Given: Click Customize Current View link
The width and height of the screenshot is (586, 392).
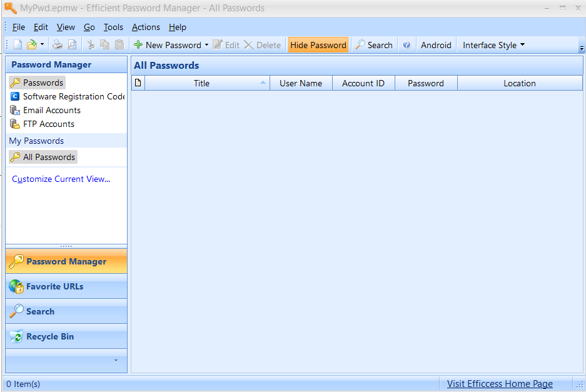Looking at the screenshot, I should click(x=61, y=179).
